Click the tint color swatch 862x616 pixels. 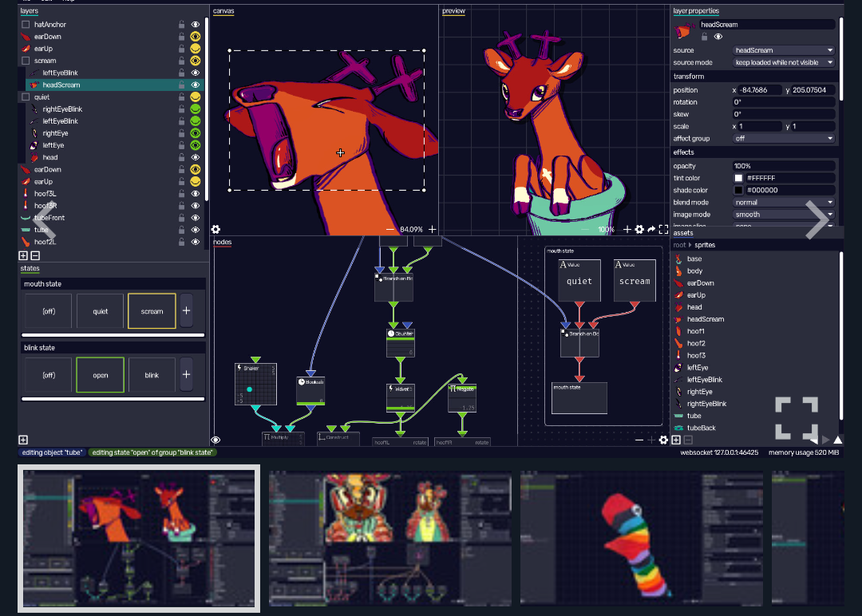tap(738, 178)
